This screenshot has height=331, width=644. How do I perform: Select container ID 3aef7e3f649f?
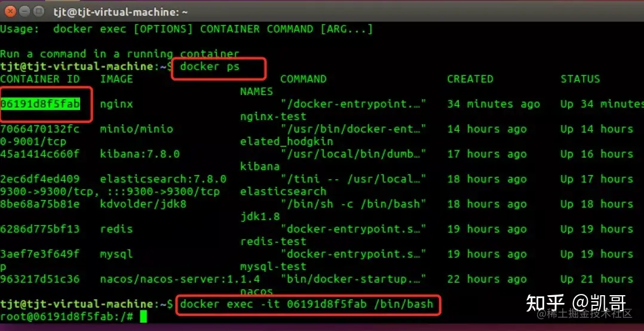(40, 254)
